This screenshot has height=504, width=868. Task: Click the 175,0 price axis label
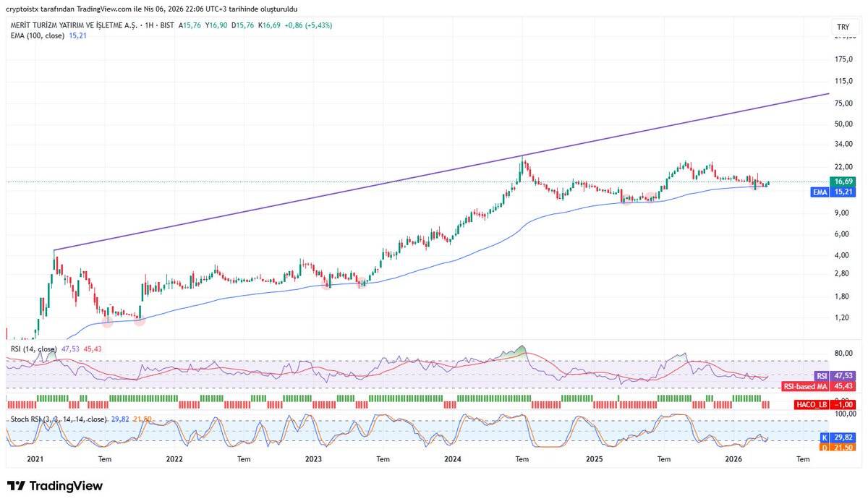pyautogui.click(x=843, y=59)
